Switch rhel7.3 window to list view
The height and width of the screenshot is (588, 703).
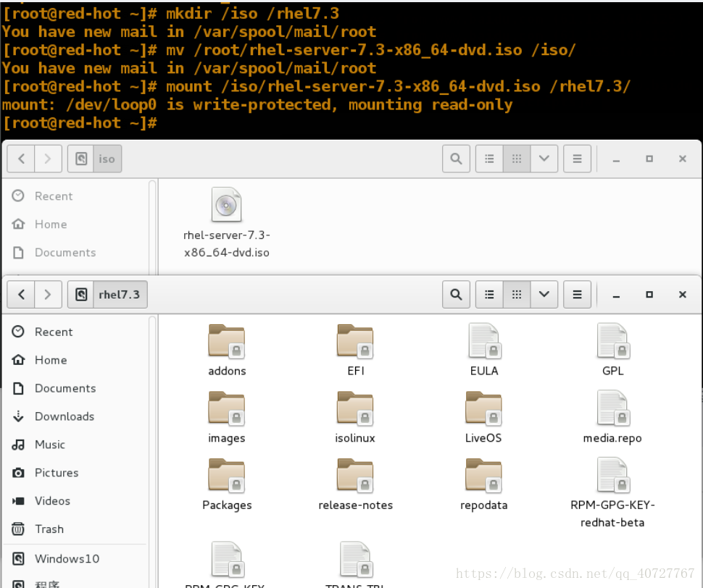(x=490, y=294)
